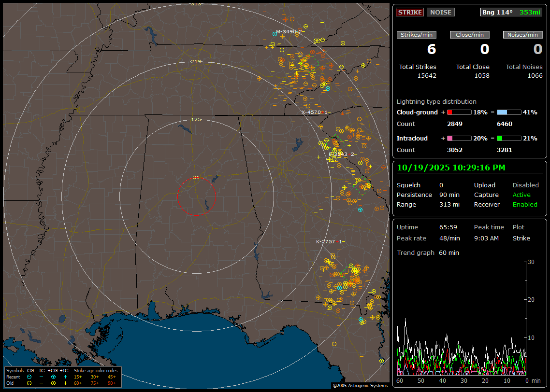Viewport: 550px width, 392px height.
Task: Click storm cell label X-4570-1
Action: [315, 112]
